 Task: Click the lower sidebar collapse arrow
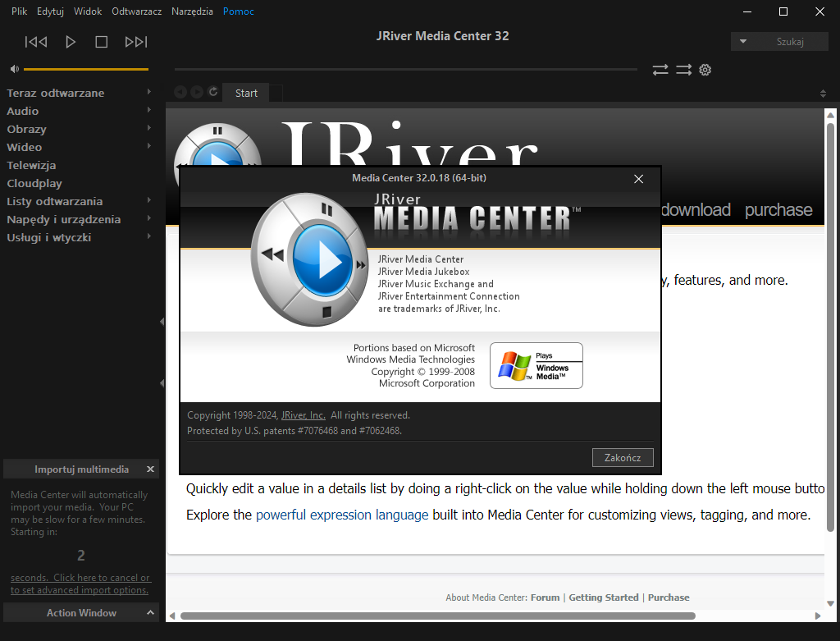pos(162,383)
